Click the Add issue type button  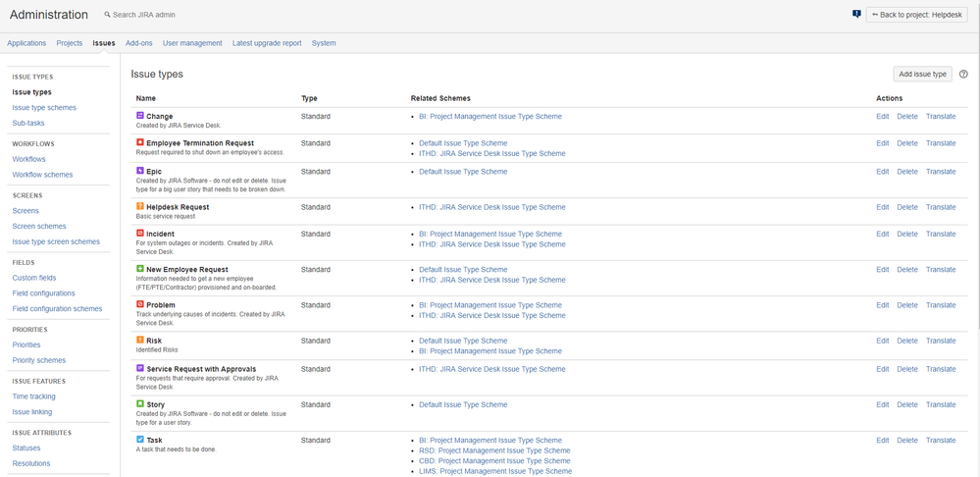tap(922, 74)
